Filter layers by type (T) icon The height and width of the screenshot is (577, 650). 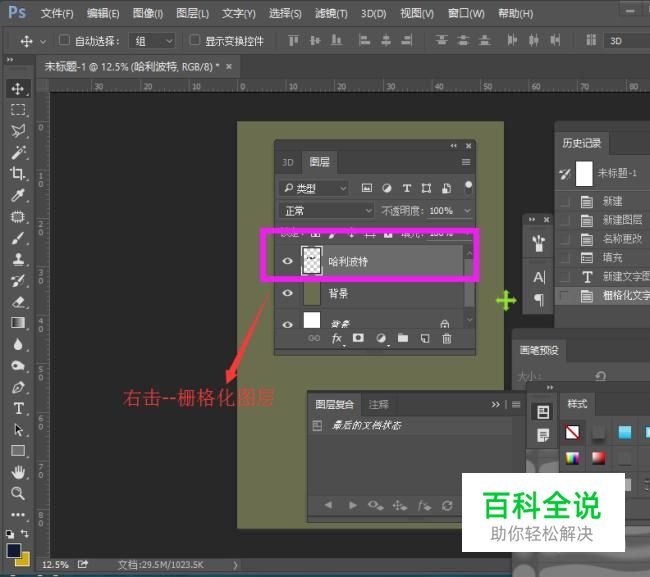point(407,189)
